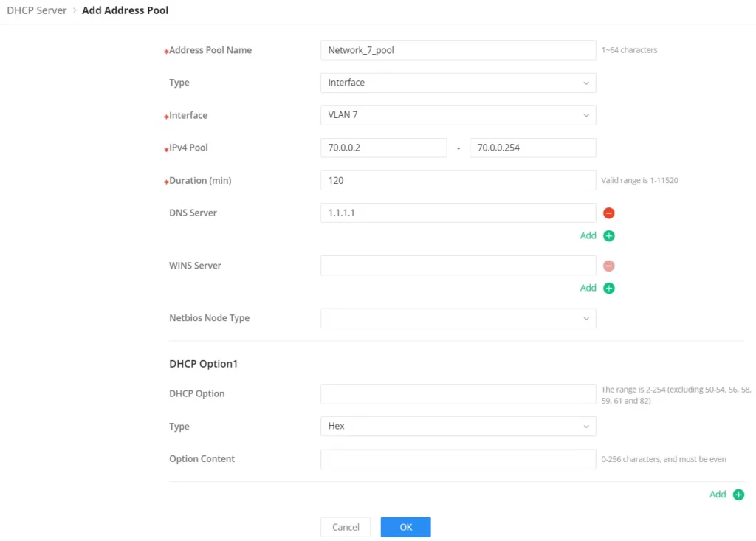Click green plus icon for DHCP Option
Viewport: 756px width, 541px height.
click(x=738, y=495)
